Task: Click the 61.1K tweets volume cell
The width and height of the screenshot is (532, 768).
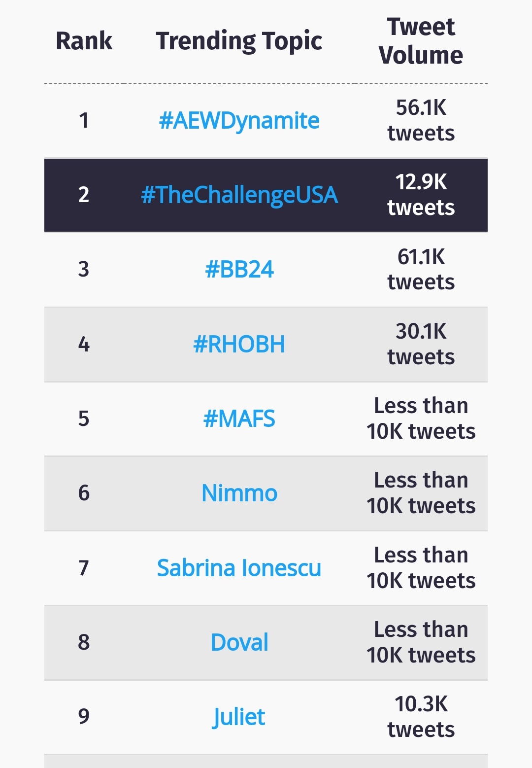Action: pos(421,270)
